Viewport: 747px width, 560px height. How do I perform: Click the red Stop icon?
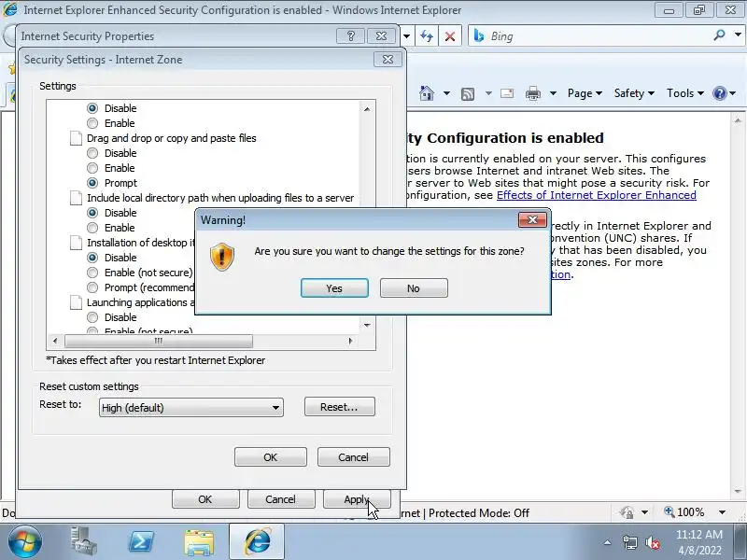(x=450, y=36)
